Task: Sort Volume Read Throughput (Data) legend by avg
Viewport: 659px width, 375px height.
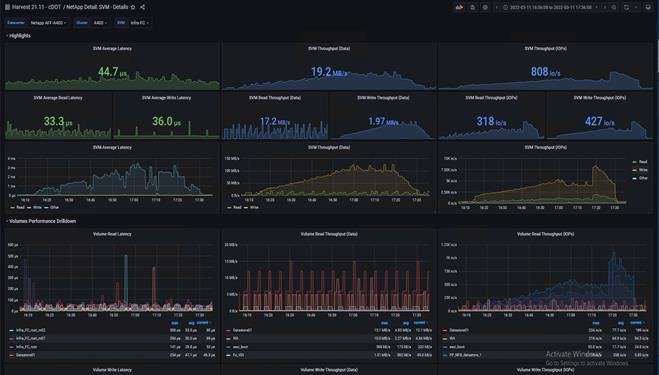Action: [x=406, y=323]
